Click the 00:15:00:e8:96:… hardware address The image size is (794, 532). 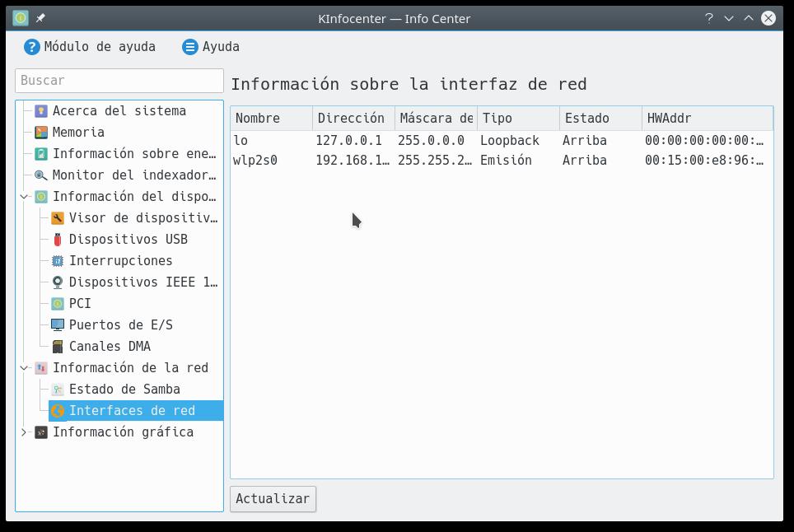704,161
